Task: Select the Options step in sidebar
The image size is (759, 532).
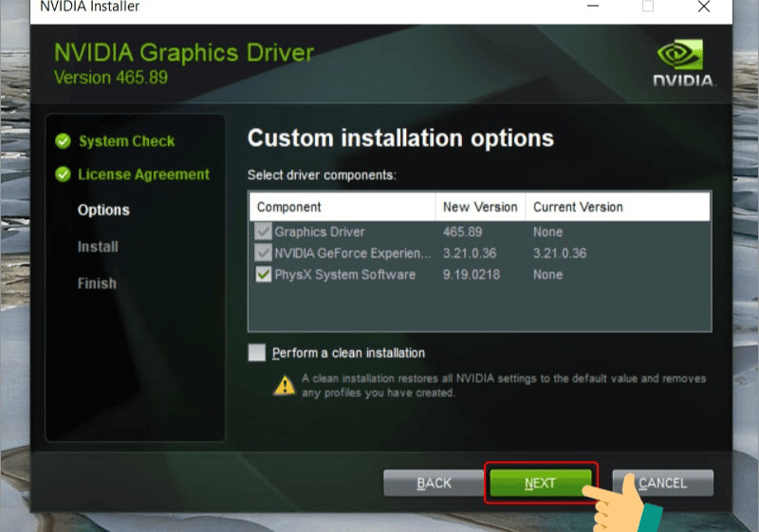Action: [103, 211]
